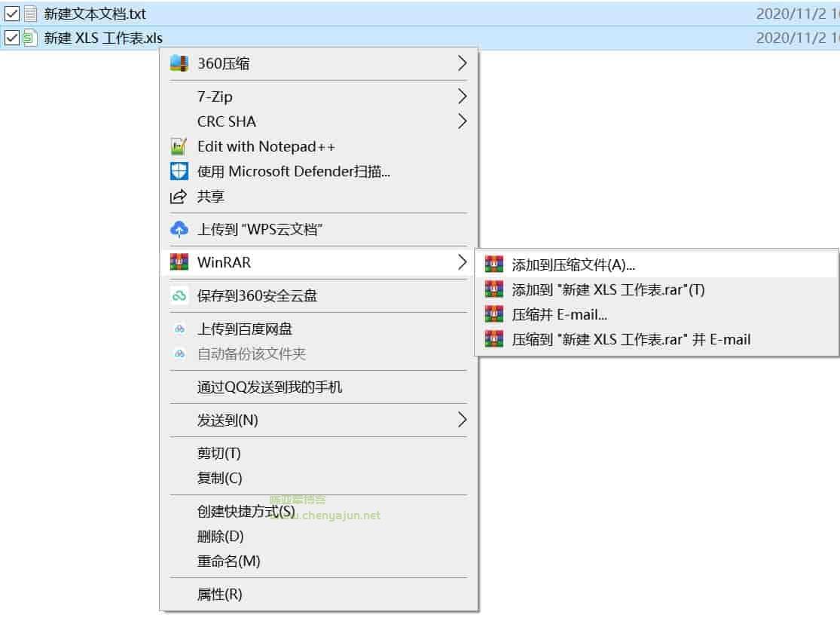Choose Edit with Notepad++
Image resolution: width=840 pixels, height=618 pixels.
click(x=318, y=146)
